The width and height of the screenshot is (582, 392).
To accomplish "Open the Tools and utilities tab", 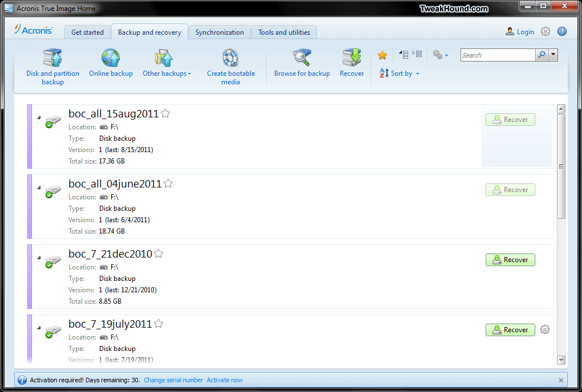I will (284, 32).
